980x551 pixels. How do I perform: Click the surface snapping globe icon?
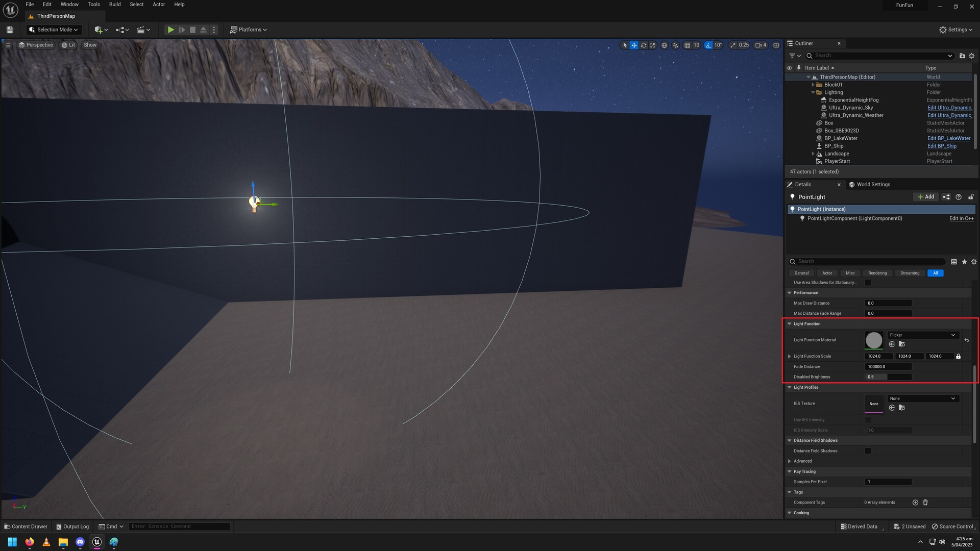tap(664, 45)
